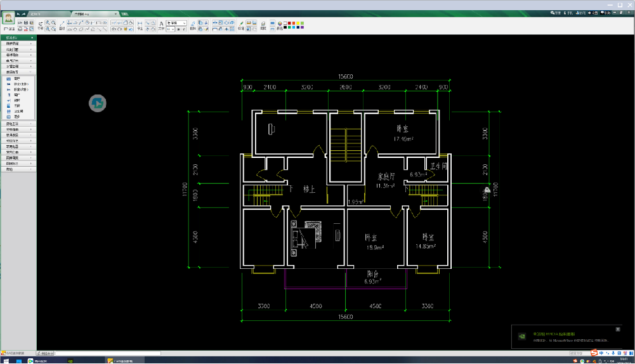The width and height of the screenshot is (635, 364).
Task: Click the format painter brush icon
Action: coord(206,29)
